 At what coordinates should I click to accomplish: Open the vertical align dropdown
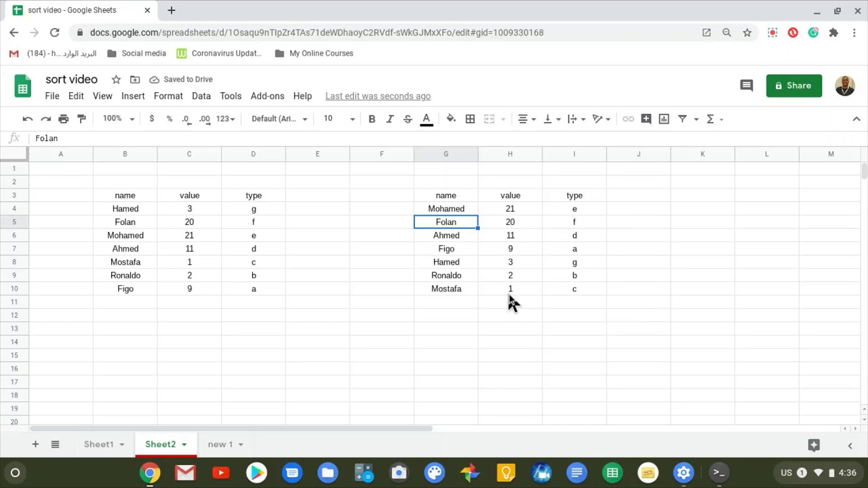tap(551, 119)
